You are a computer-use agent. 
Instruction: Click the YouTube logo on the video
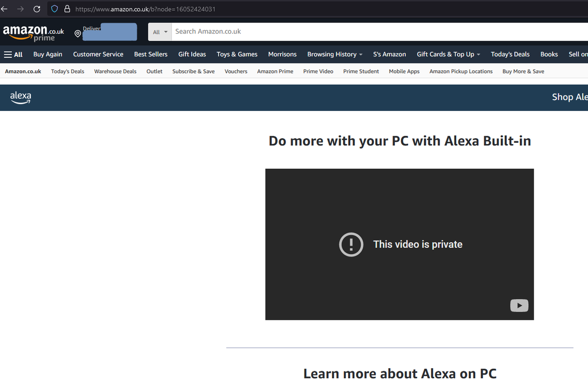tap(519, 306)
